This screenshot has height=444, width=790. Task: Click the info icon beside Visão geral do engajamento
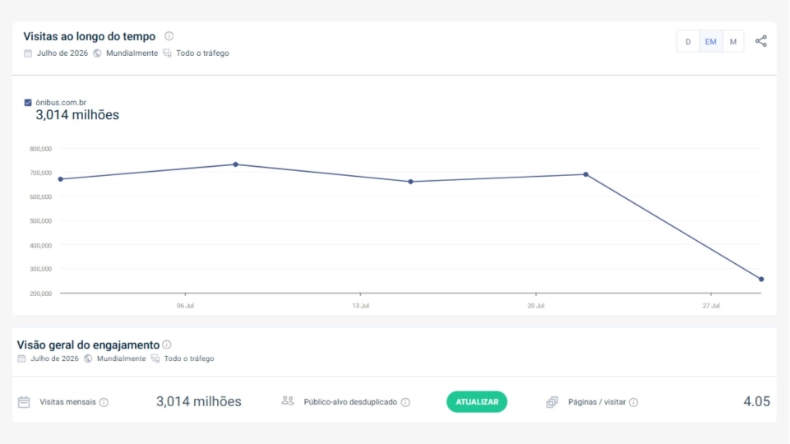(167, 345)
